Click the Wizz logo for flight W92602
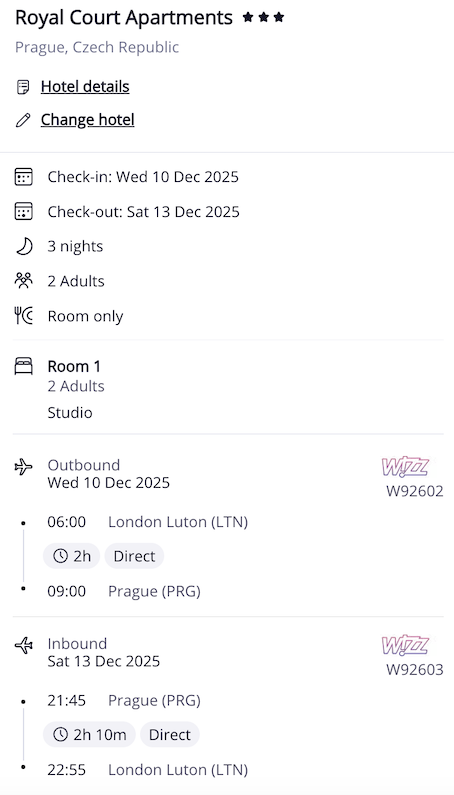The height and width of the screenshot is (795, 454). click(x=405, y=467)
